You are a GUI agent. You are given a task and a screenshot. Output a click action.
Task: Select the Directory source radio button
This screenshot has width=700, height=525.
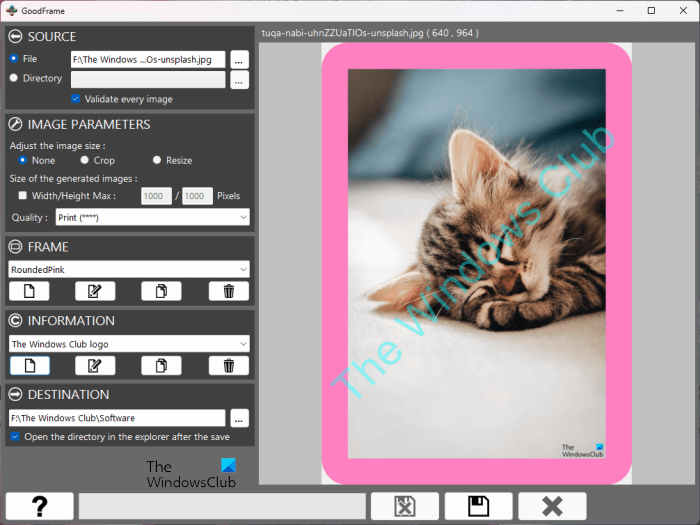click(13, 78)
